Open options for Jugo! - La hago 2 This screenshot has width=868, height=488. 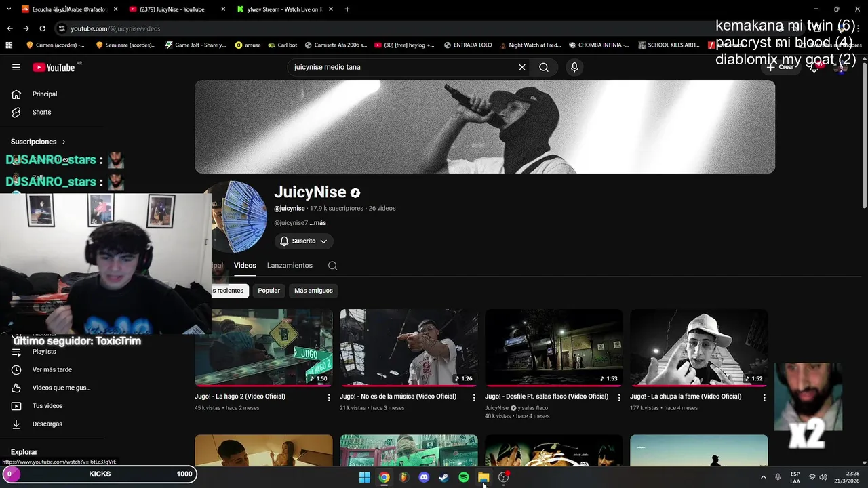329,398
